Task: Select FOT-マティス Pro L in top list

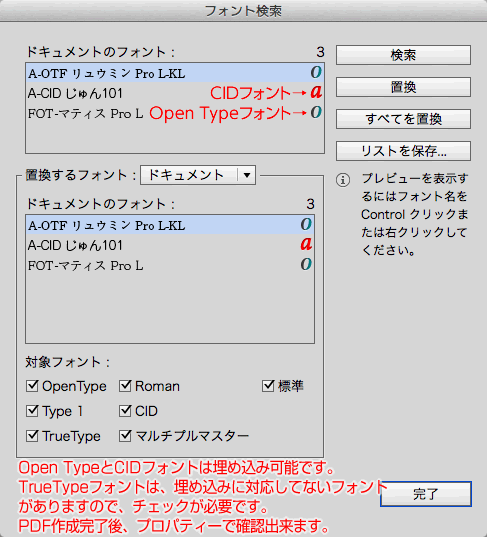Action: (175, 113)
